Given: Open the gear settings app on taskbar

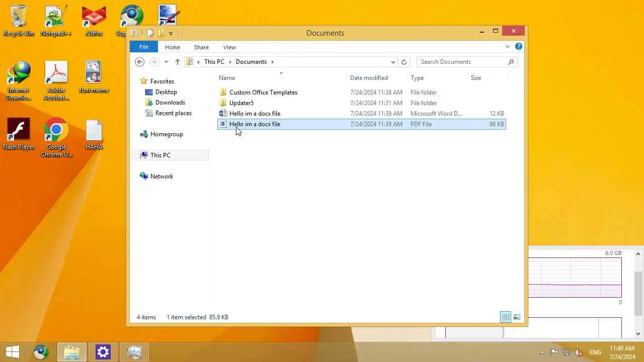Looking at the screenshot, I should pyautogui.click(x=103, y=352).
